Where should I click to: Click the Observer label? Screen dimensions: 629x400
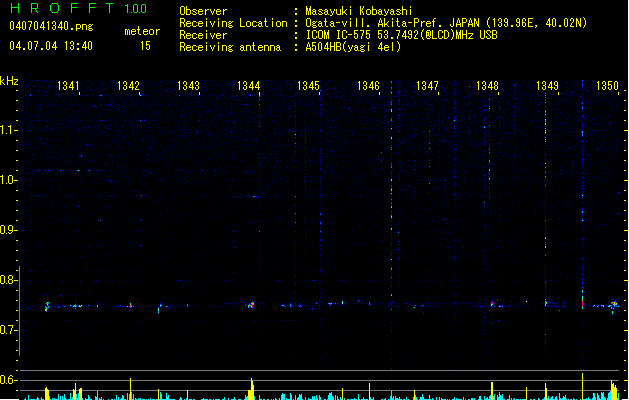pyautogui.click(x=203, y=11)
